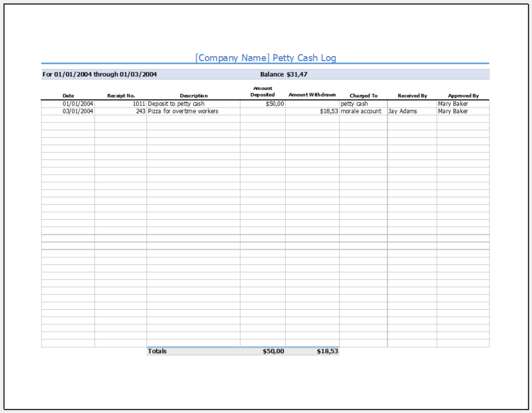Click Jay Adams in the Received By column
The width and height of the screenshot is (532, 413).
(x=402, y=111)
